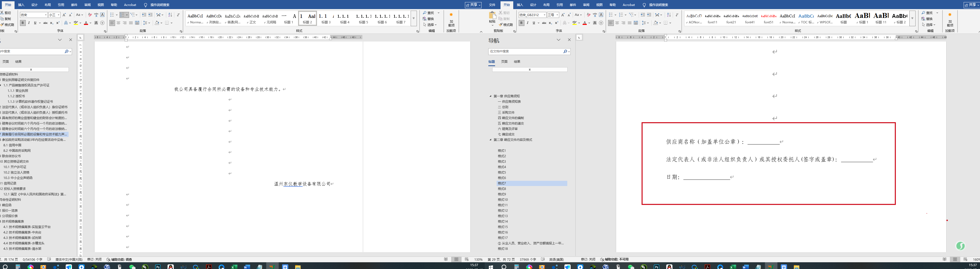This screenshot has height=269, width=980.
Task: Click 操作说明搜索 box in the left window
Action: point(160,5)
